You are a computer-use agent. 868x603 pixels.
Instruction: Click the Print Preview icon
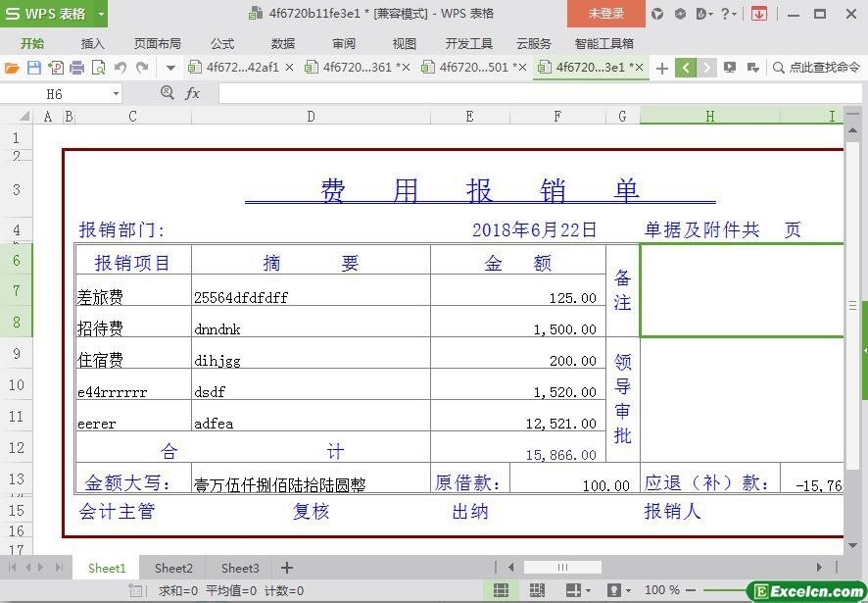[98, 68]
